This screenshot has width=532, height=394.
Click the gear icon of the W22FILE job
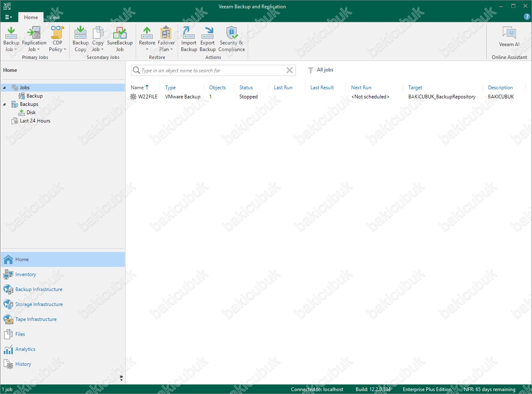pyautogui.click(x=133, y=97)
